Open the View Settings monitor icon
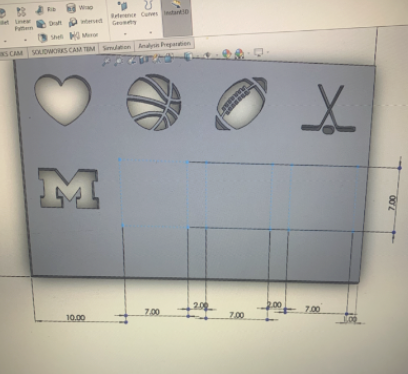 click(258, 52)
